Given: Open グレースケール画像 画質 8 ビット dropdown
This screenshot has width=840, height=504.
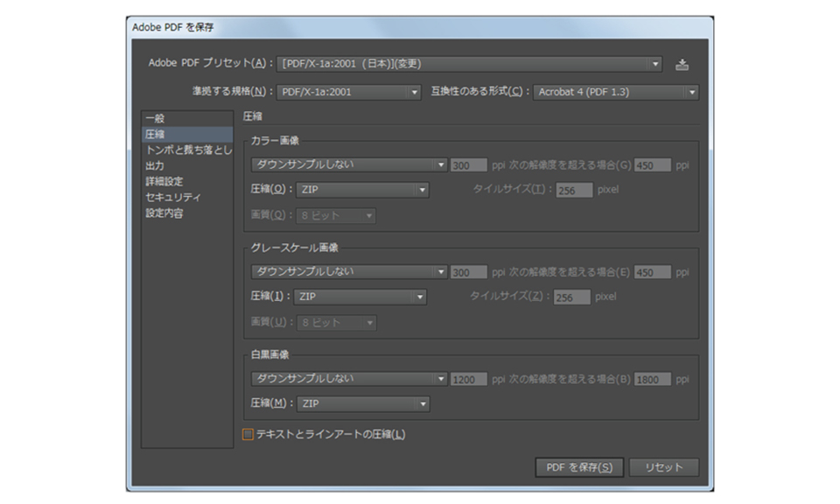Looking at the screenshot, I should [336, 322].
